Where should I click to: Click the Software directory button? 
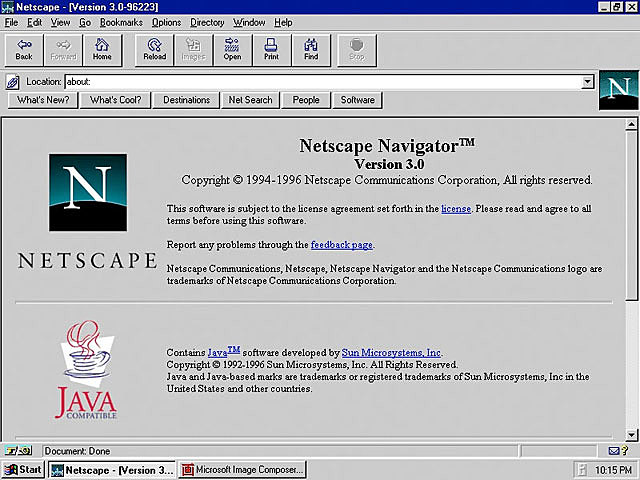pyautogui.click(x=358, y=100)
